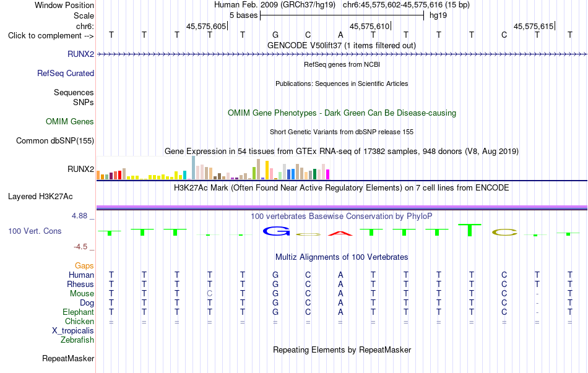This screenshot has width=588, height=373.
Task: Click the RUNX2 gene intron arrow line
Action: tap(342, 54)
